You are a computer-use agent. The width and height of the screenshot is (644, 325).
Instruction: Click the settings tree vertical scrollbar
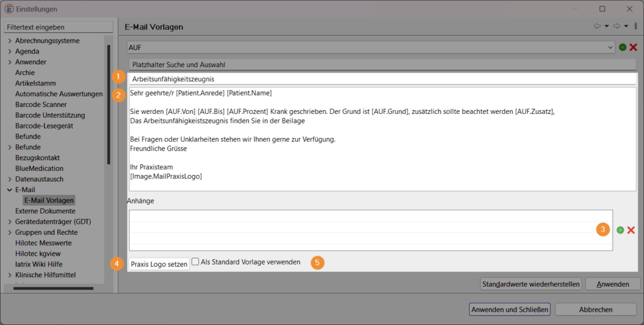click(x=109, y=104)
